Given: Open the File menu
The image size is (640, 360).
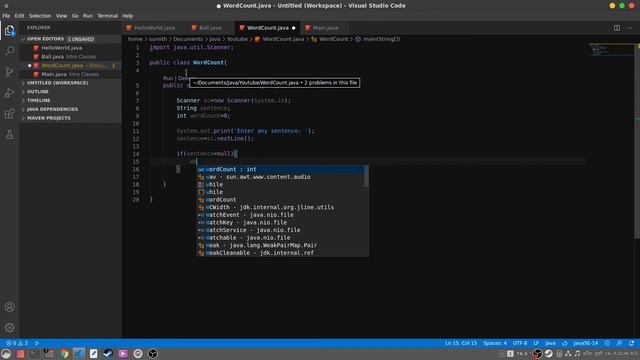Looking at the screenshot, I should pos(6,16).
